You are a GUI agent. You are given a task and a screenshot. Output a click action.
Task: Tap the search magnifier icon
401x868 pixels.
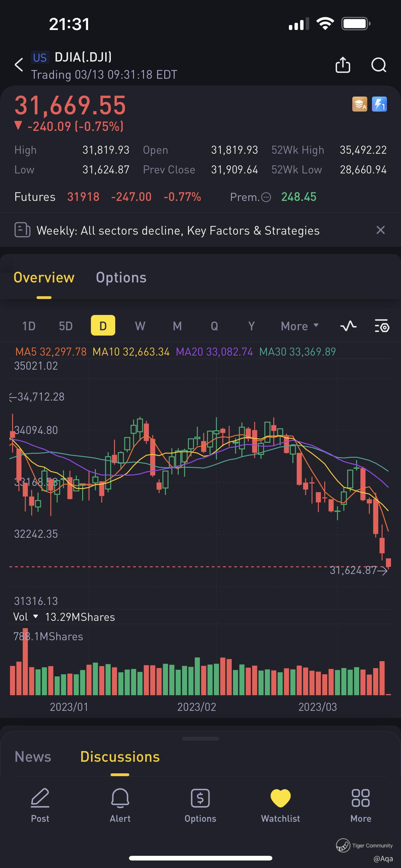tap(379, 65)
